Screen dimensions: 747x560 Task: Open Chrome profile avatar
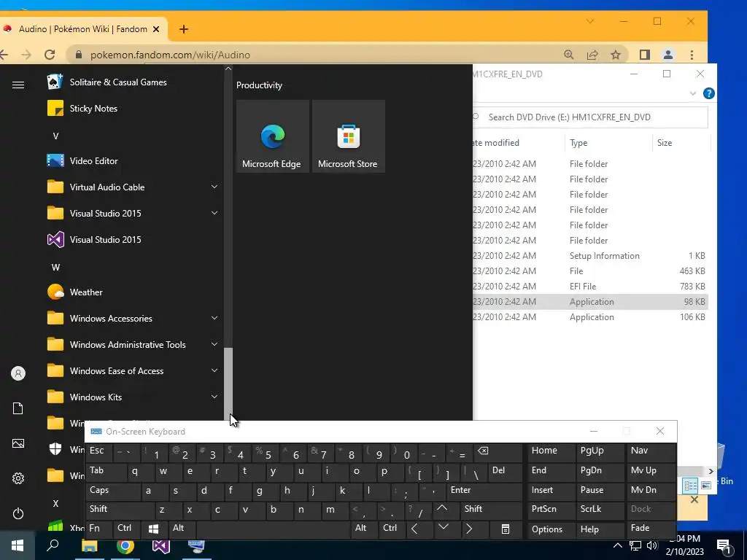(x=668, y=55)
